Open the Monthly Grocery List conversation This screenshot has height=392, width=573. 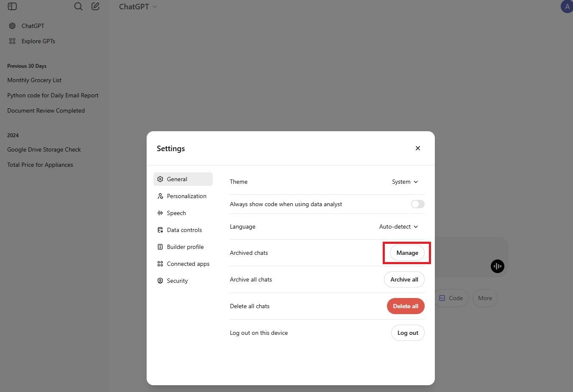click(x=34, y=80)
